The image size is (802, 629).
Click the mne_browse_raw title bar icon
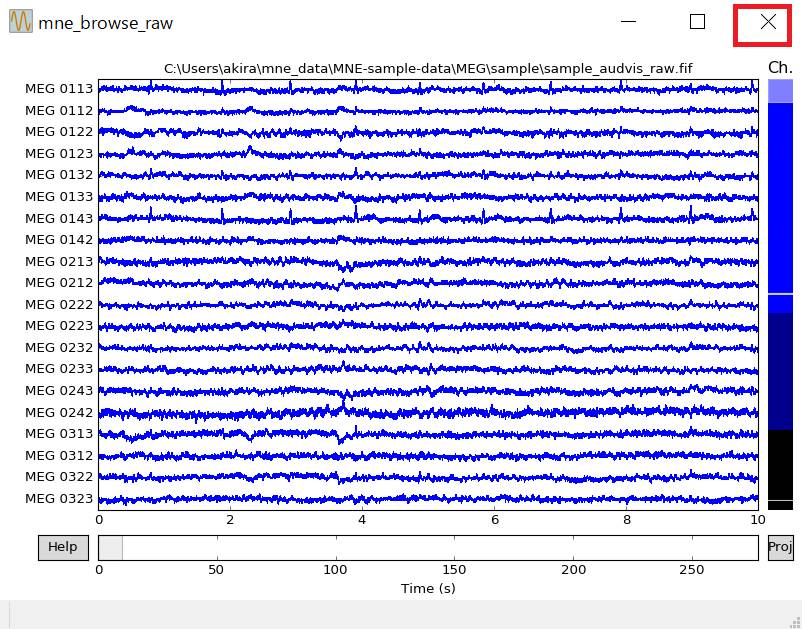[20, 22]
